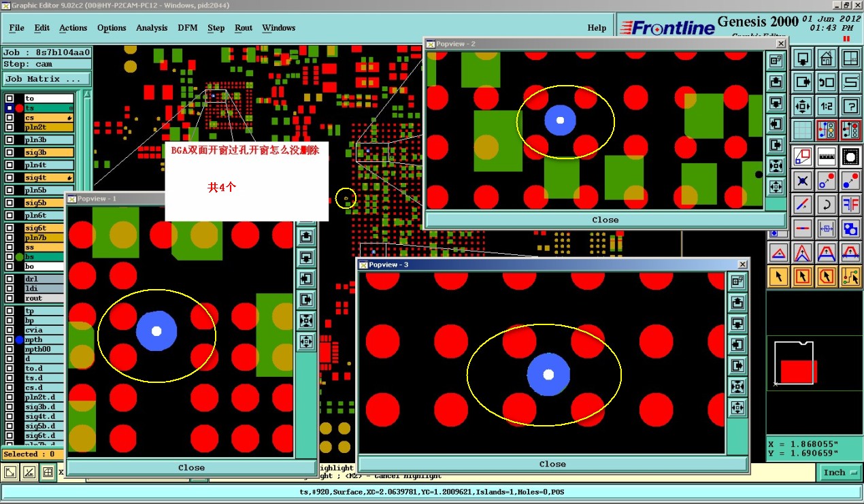Click the ruler measurement icon

point(827,157)
